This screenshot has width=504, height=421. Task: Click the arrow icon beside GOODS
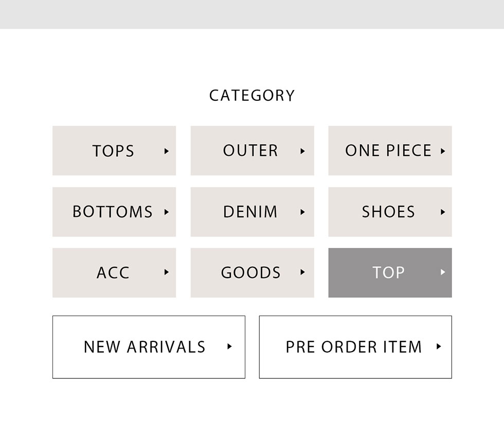302,272
